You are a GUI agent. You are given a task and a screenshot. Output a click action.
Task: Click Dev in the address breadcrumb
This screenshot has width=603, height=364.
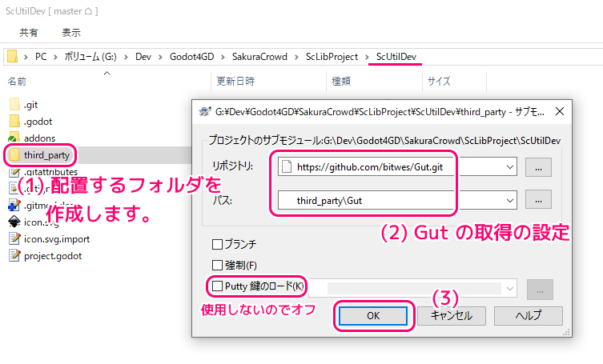(143, 57)
